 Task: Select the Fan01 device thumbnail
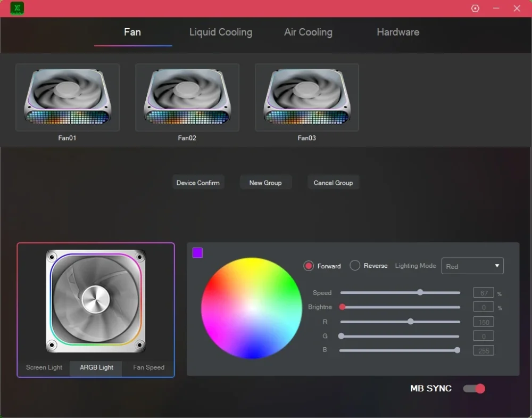(x=68, y=97)
